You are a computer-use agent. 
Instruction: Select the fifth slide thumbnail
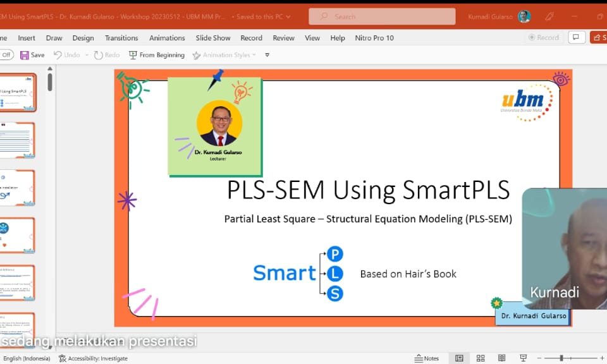[x=18, y=282]
